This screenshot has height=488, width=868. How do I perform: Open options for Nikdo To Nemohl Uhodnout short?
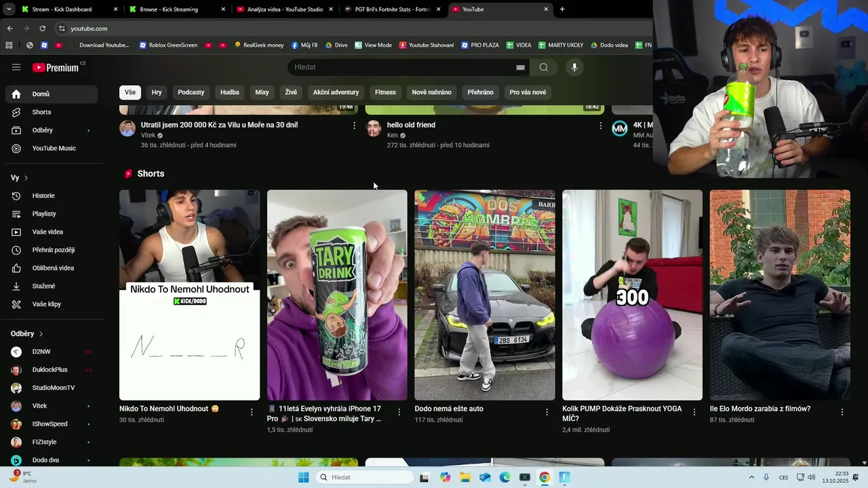252,412
